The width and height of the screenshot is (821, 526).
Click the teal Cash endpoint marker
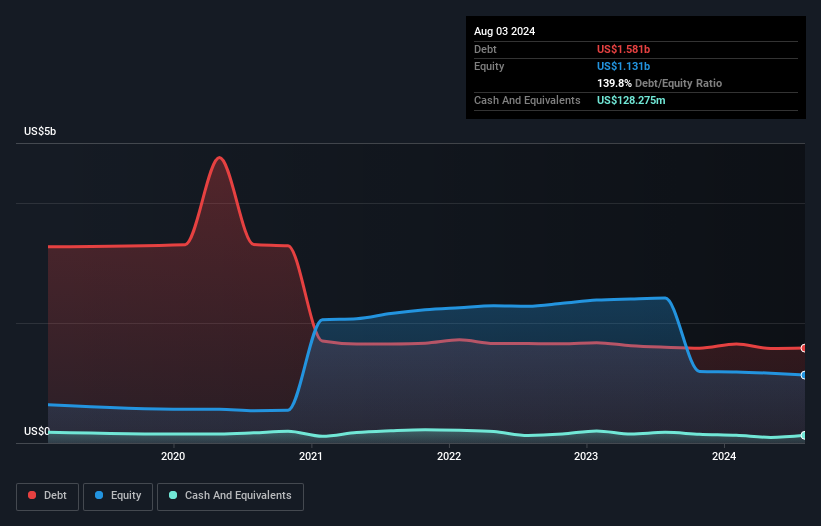[x=804, y=435]
